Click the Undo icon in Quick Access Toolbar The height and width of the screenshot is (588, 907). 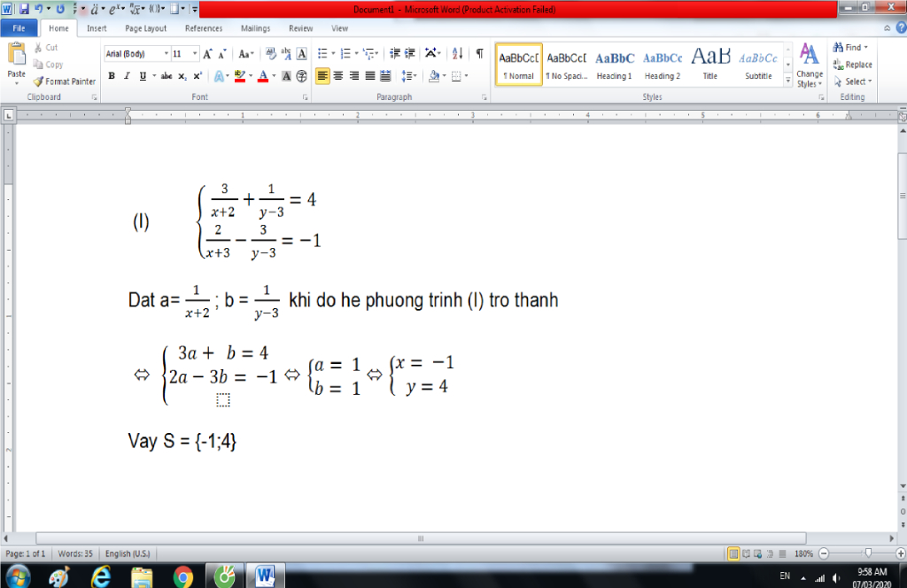point(39,9)
